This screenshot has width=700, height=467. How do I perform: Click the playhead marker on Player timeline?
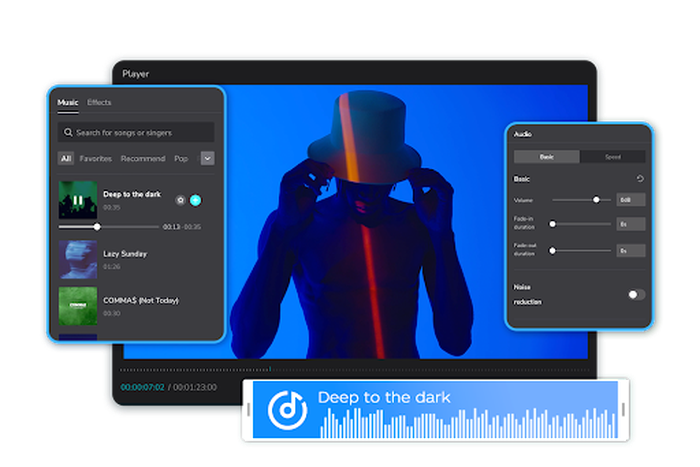point(270,369)
